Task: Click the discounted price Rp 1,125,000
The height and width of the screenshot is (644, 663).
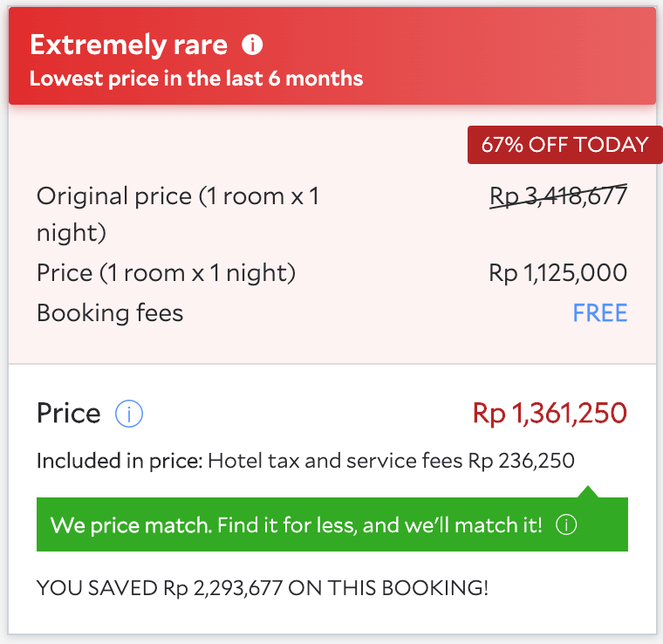Action: 558,273
